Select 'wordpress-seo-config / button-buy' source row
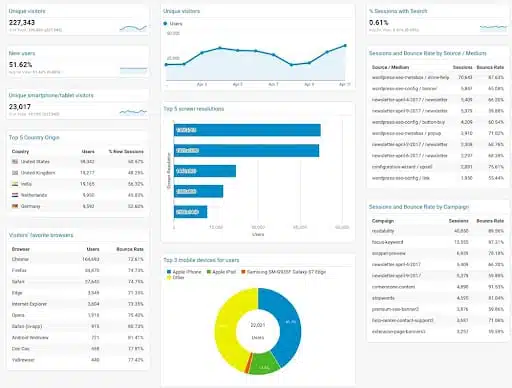This screenshot has width=512, height=388. click(x=438, y=122)
